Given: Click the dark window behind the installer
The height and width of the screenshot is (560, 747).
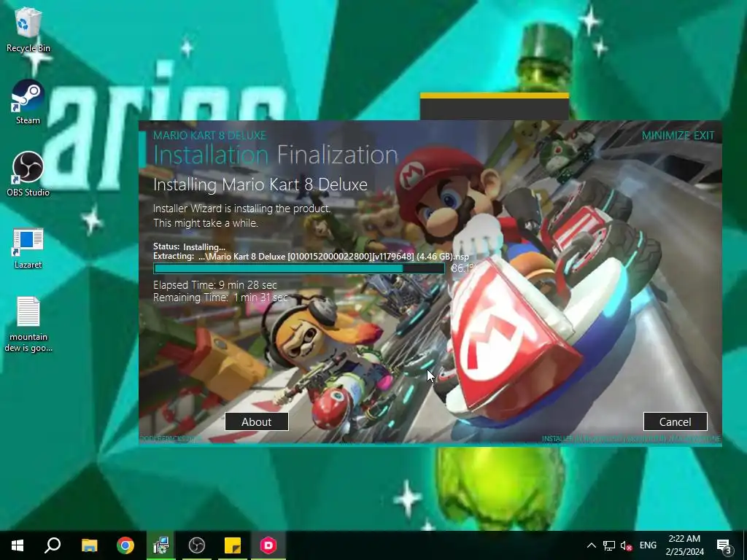Looking at the screenshot, I should (x=494, y=106).
